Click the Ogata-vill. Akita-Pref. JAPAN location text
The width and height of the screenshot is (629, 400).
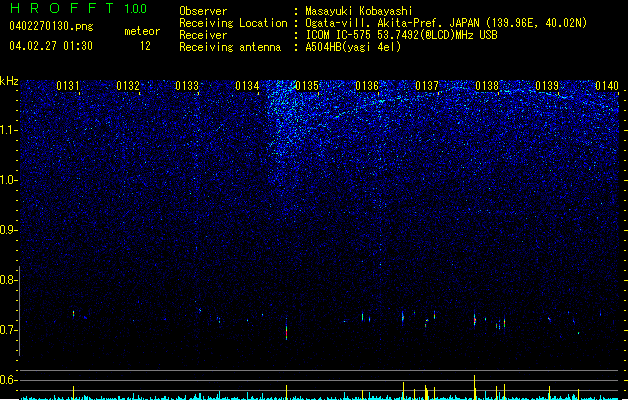pyautogui.click(x=446, y=23)
